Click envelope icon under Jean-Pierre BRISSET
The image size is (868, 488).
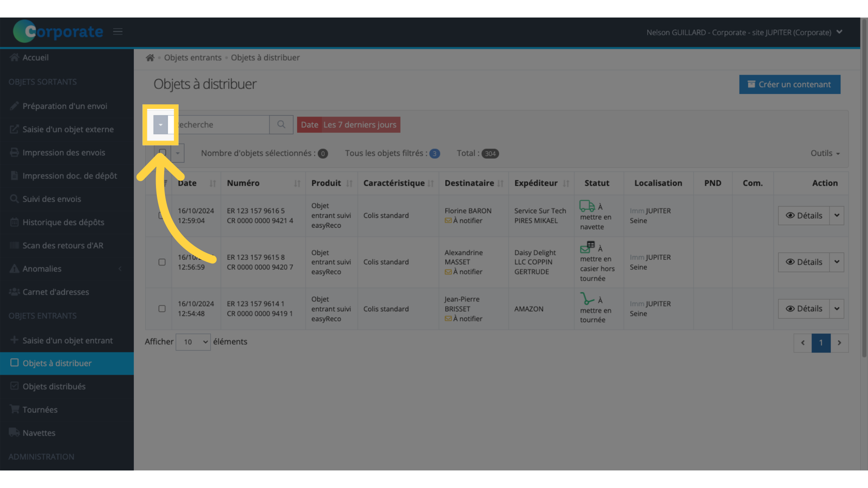pos(448,319)
